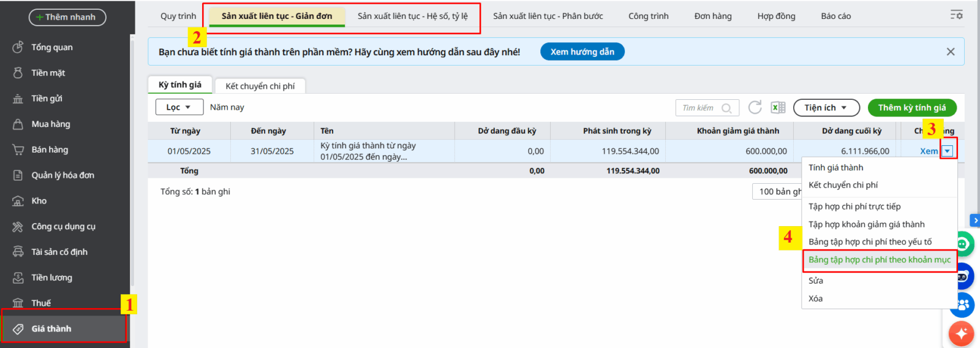Click the orange sparkle assistant icon
This screenshot has height=348, width=980.
pyautogui.click(x=961, y=333)
